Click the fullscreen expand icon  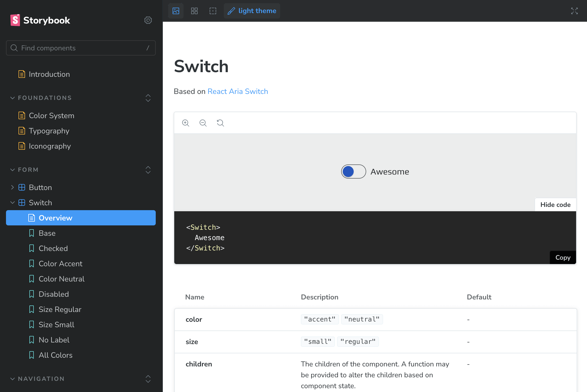[574, 11]
